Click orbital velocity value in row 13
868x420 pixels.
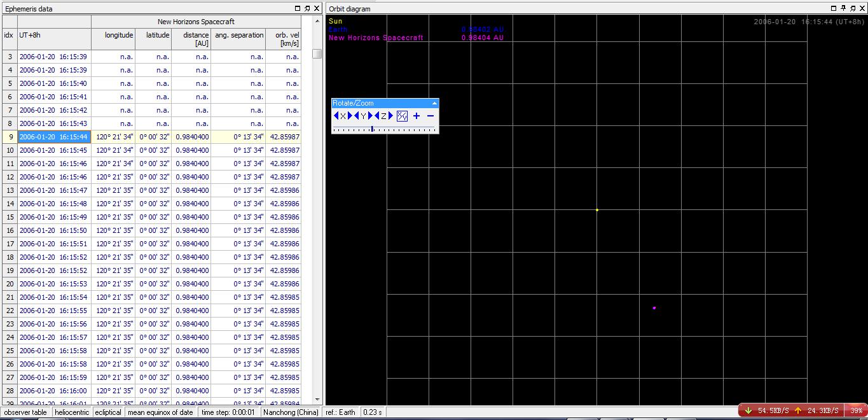pyautogui.click(x=284, y=190)
